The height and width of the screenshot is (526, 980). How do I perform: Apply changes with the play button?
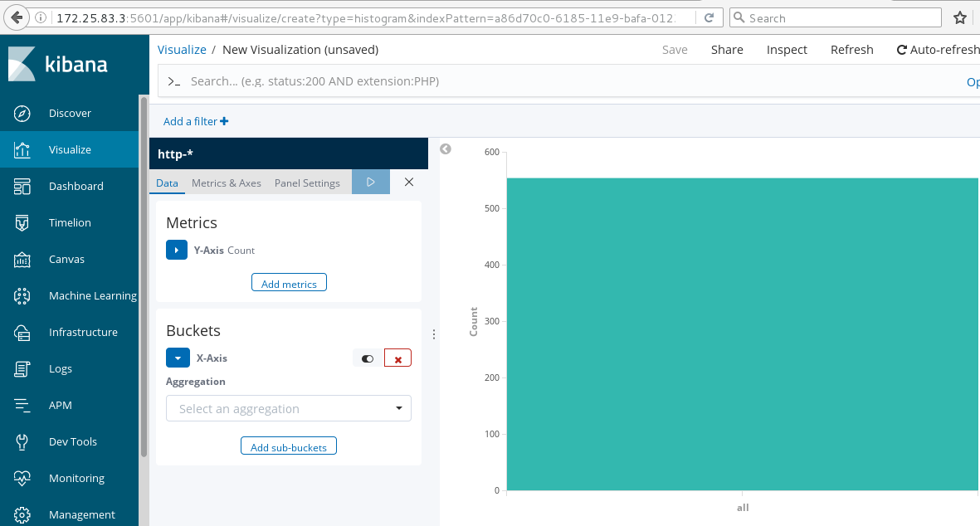371,182
